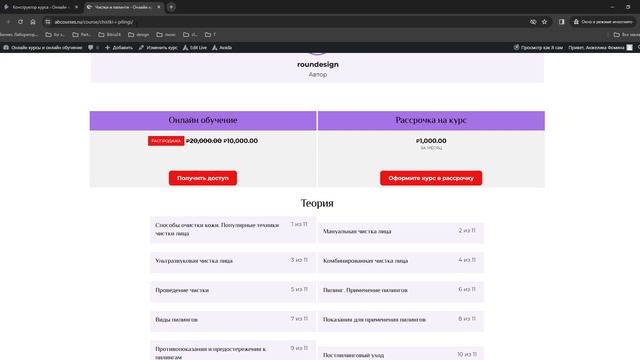Viewport: 640px width, 360px height.
Task: Restore the browser window size
Action: point(628,7)
